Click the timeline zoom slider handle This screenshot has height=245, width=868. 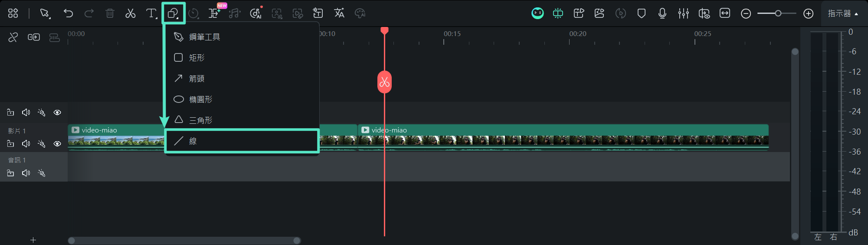click(778, 13)
